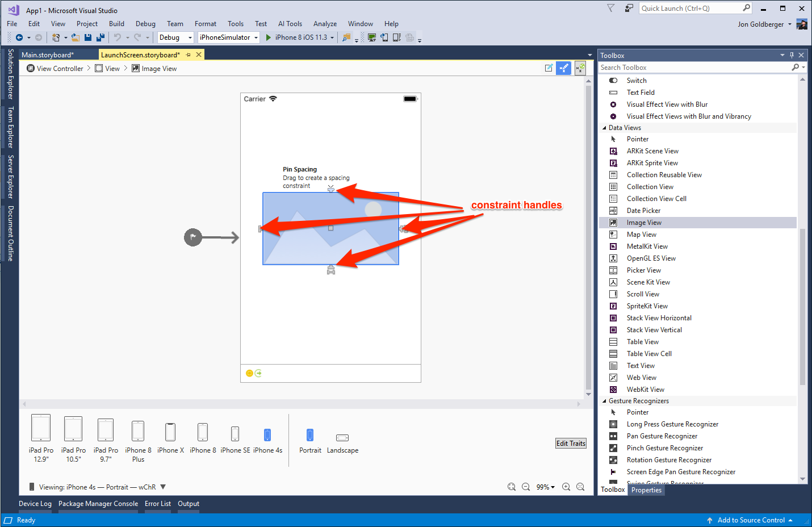This screenshot has width=812, height=527.
Task: Open the iPhone 8 iOS 11.3 target dropdown
Action: click(332, 37)
